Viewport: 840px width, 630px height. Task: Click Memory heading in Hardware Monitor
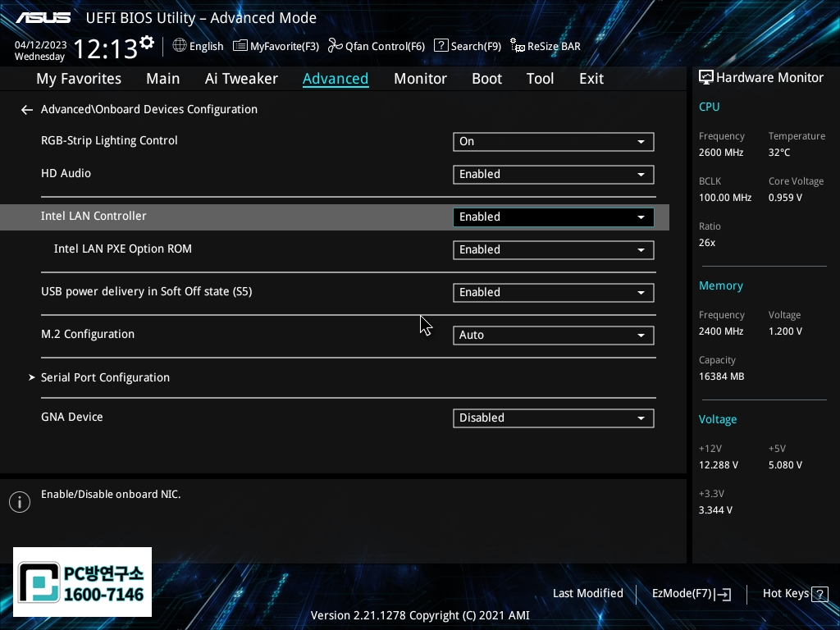(720, 285)
